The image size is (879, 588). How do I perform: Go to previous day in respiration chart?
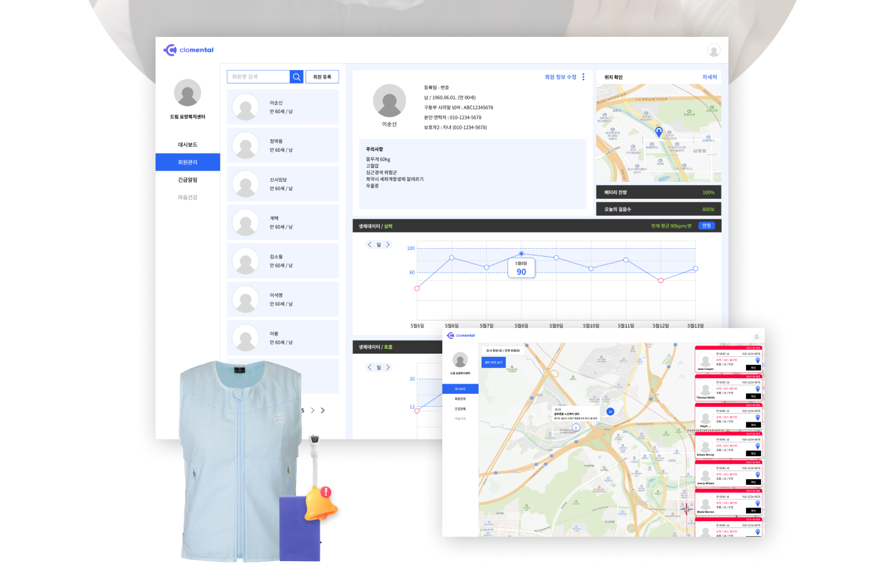370,367
